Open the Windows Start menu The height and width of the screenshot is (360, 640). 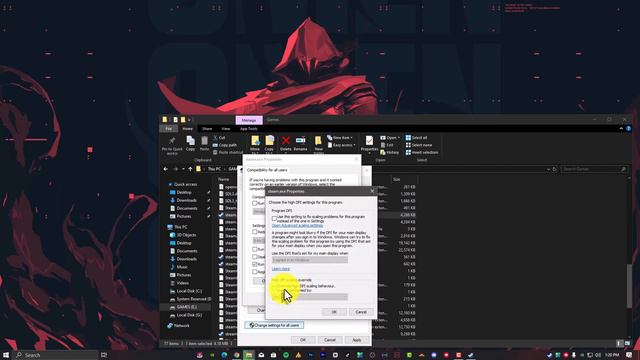point(6,355)
